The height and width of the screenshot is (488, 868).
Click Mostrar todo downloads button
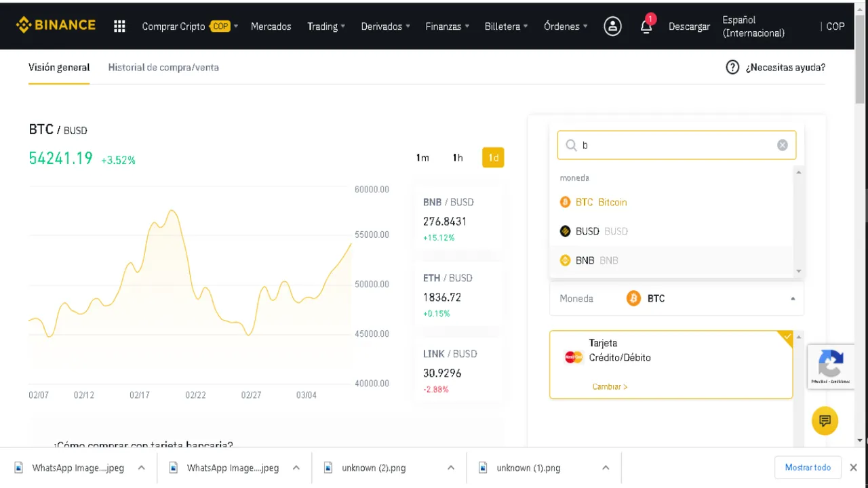[808, 468]
